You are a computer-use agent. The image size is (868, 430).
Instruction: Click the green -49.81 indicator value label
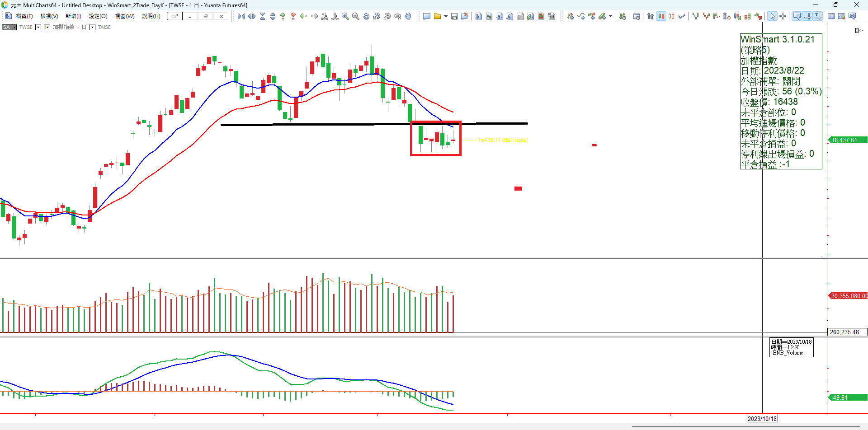847,397
